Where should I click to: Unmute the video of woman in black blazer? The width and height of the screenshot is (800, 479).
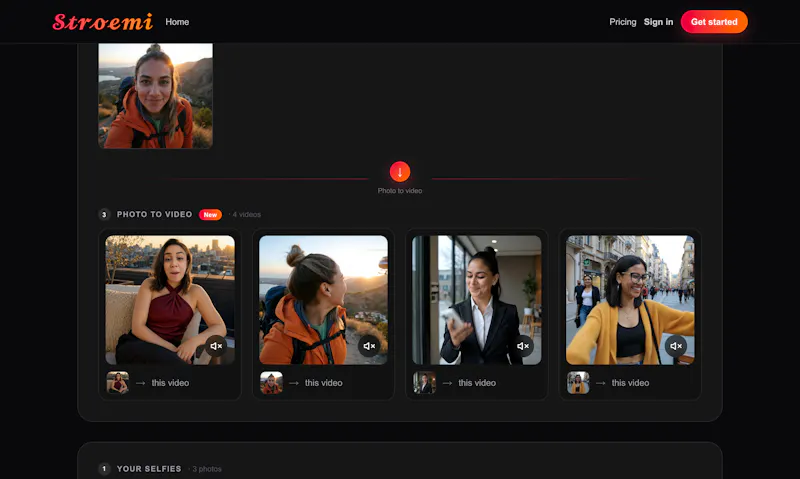coord(522,346)
